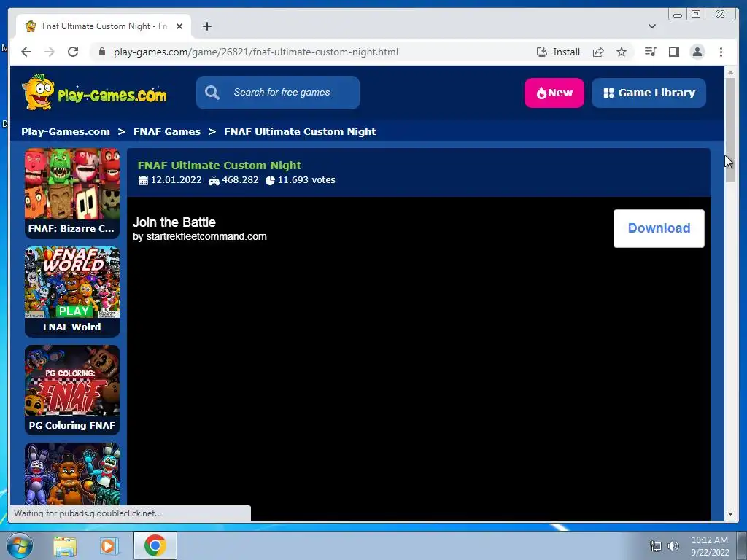Click the scrollbar up arrow
The width and height of the screenshot is (747, 560).
[730, 72]
